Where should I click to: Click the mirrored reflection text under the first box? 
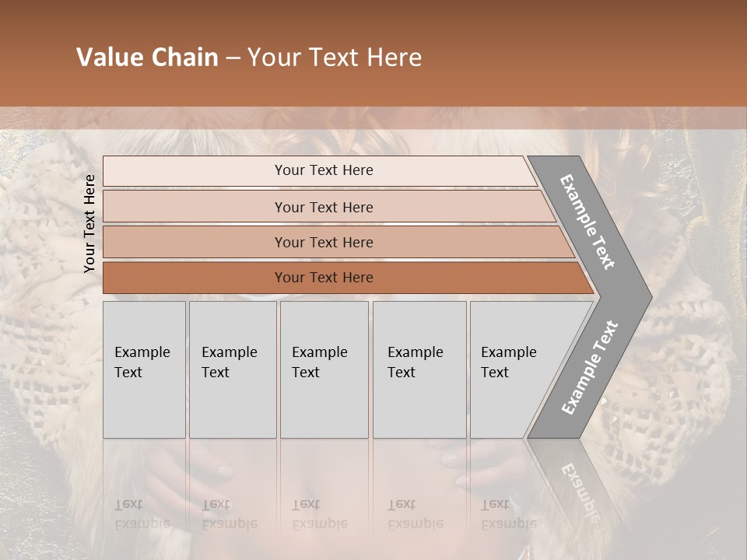click(142, 514)
